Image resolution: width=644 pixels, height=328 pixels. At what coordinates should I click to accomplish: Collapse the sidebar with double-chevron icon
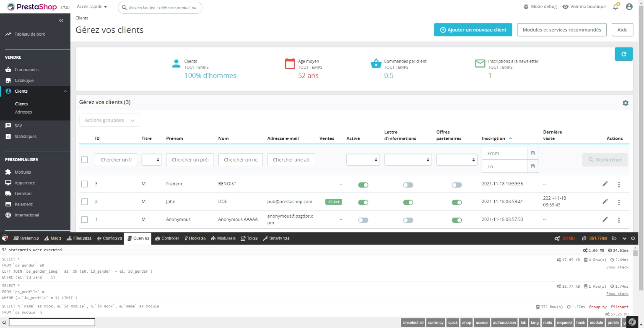[x=61, y=21]
